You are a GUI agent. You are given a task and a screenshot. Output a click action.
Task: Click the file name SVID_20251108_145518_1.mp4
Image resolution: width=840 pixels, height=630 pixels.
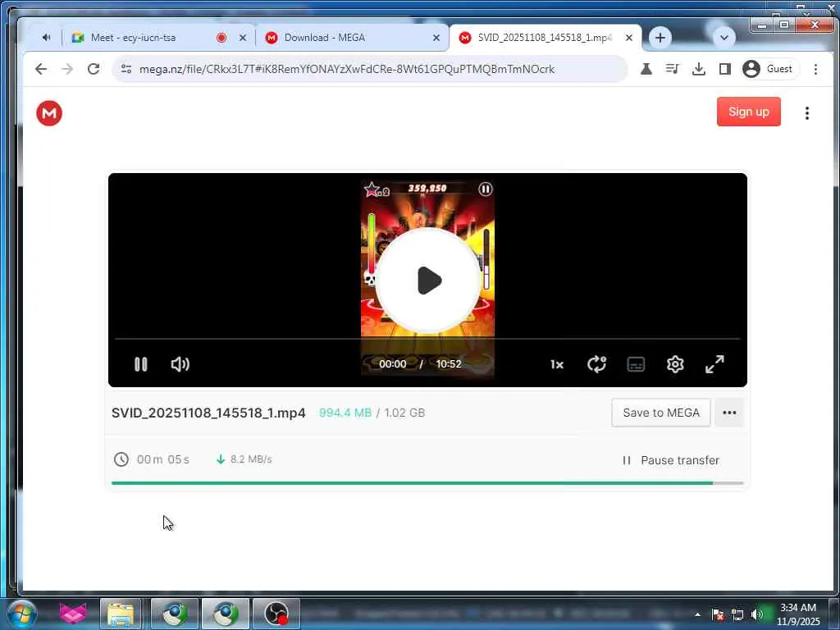208,413
